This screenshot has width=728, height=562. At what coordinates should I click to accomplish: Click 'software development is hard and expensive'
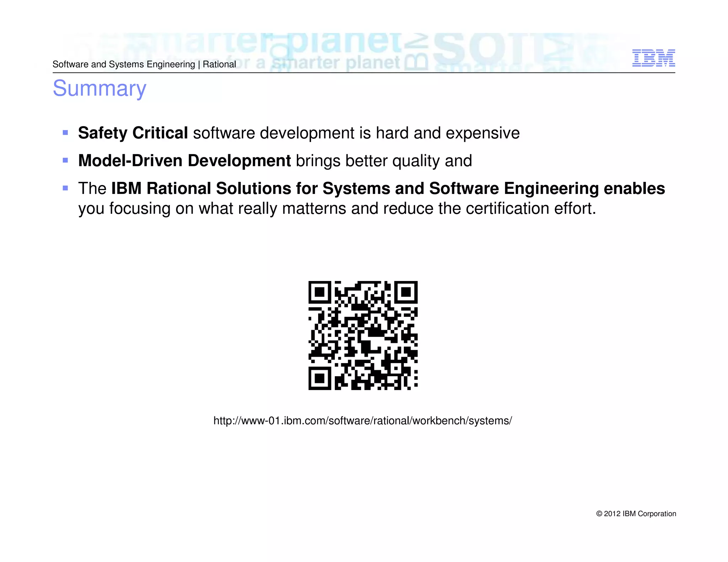pos(356,133)
